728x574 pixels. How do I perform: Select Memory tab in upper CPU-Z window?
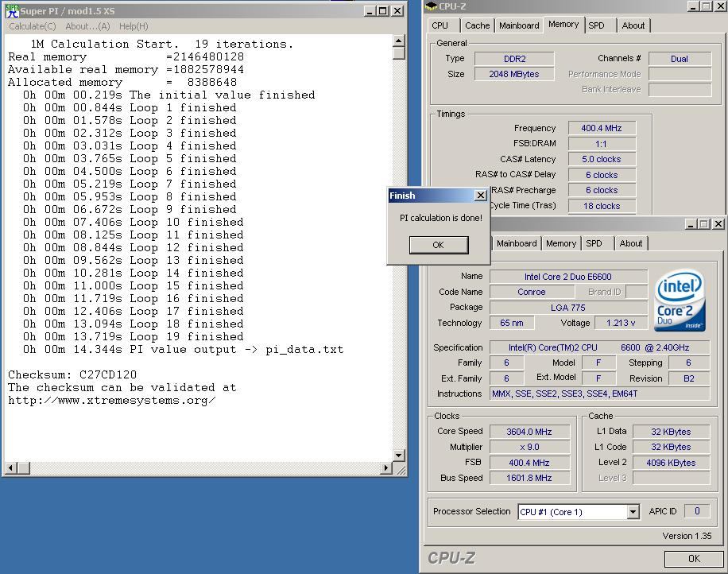coord(563,24)
